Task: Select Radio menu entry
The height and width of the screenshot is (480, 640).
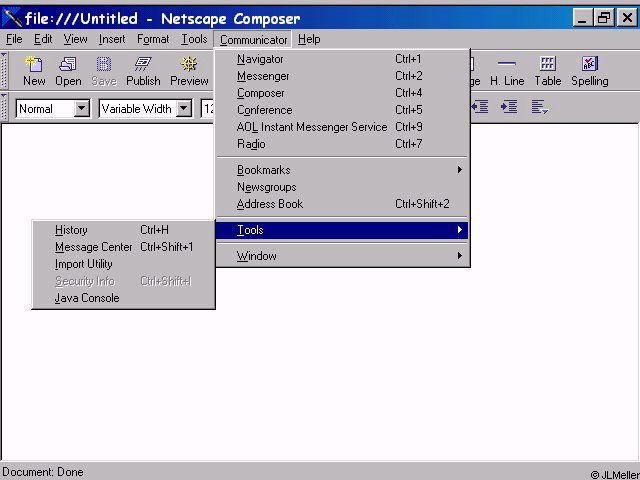Action: pos(342,144)
